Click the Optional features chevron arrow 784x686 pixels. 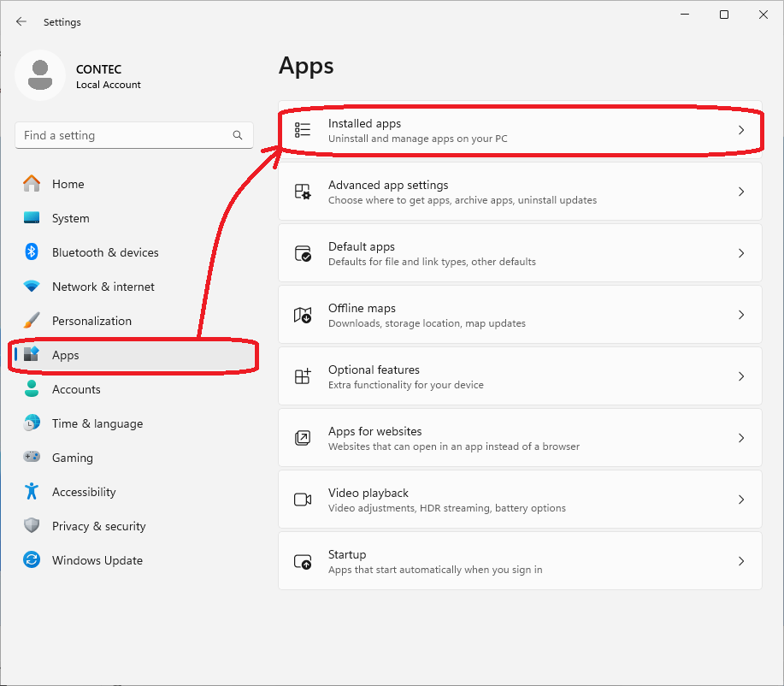[741, 376]
